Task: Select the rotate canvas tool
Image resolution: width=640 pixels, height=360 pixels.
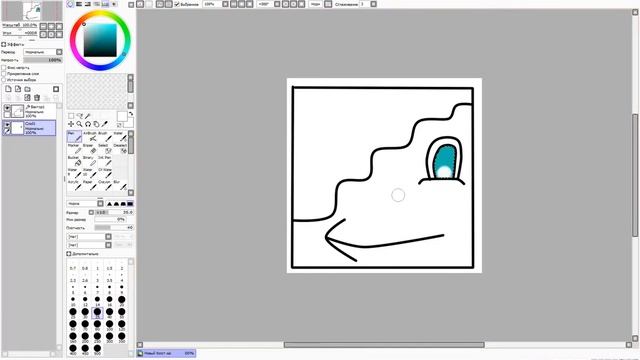Action: pyautogui.click(x=88, y=124)
